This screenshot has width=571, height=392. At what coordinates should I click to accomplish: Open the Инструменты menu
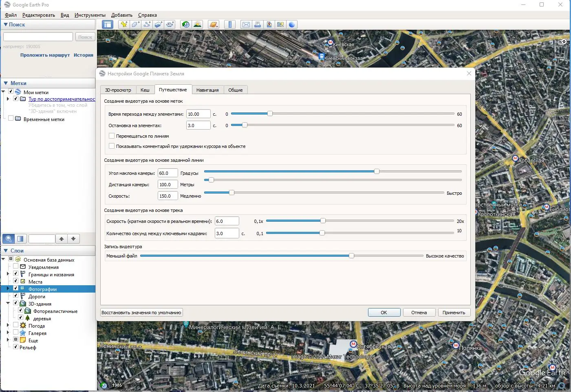(90, 15)
